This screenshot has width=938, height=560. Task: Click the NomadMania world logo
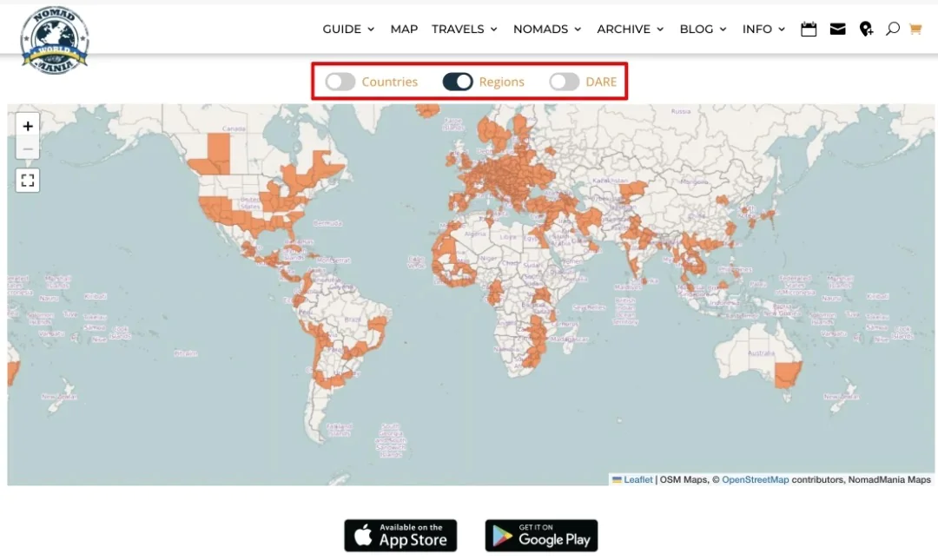pos(55,40)
